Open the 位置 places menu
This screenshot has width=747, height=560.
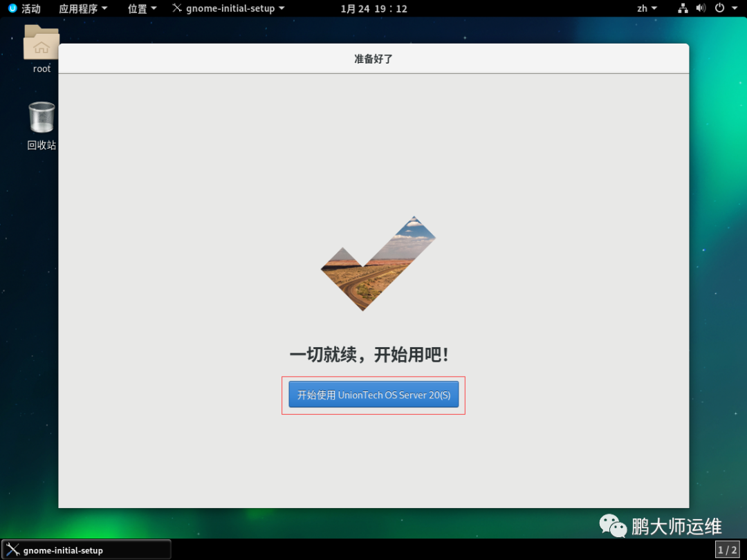pos(142,8)
